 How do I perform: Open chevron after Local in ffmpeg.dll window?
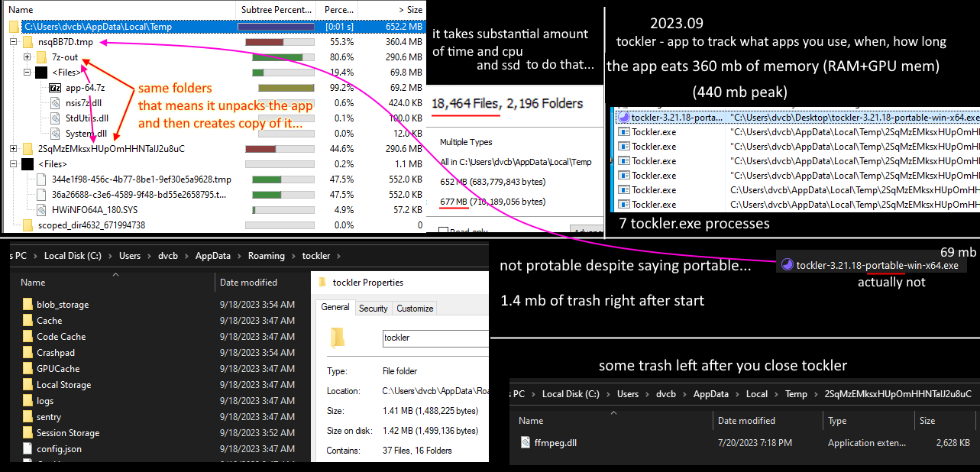point(777,394)
